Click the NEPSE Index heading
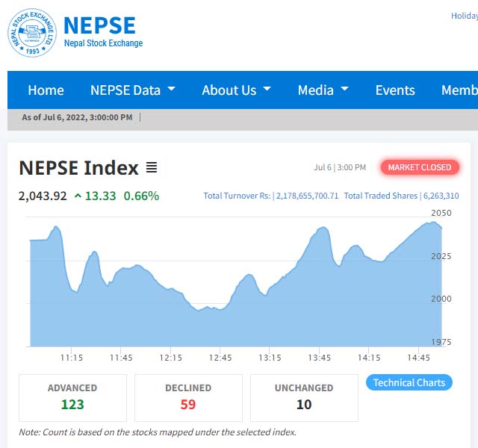Image resolution: width=478 pixels, height=448 pixels. [78, 168]
